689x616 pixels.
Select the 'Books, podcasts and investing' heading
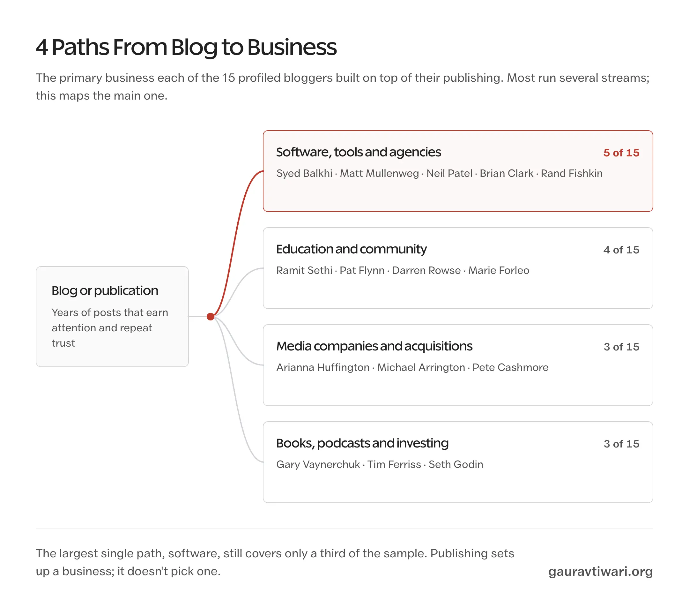point(362,443)
